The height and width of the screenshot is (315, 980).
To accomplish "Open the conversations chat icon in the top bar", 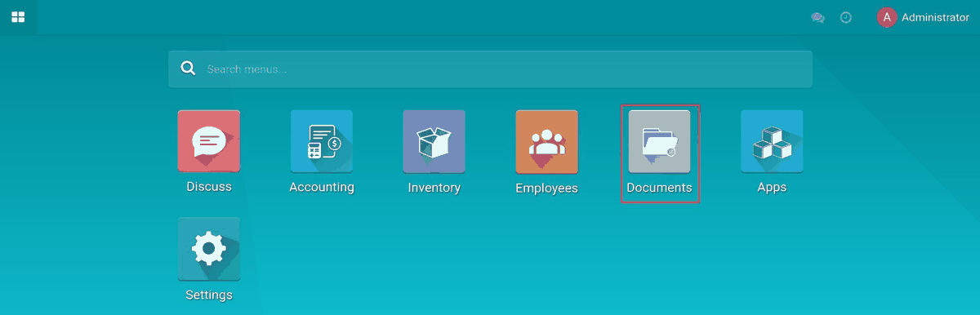I will tap(817, 17).
